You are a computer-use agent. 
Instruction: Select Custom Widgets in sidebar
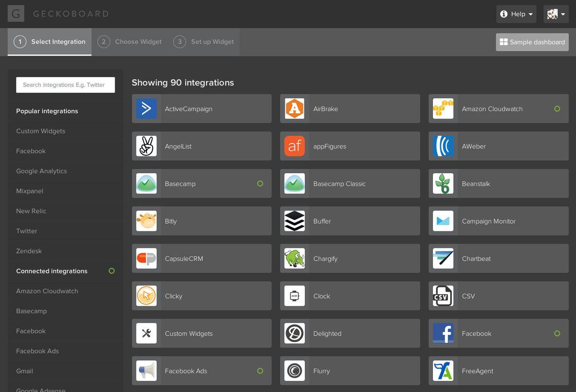pyautogui.click(x=41, y=131)
